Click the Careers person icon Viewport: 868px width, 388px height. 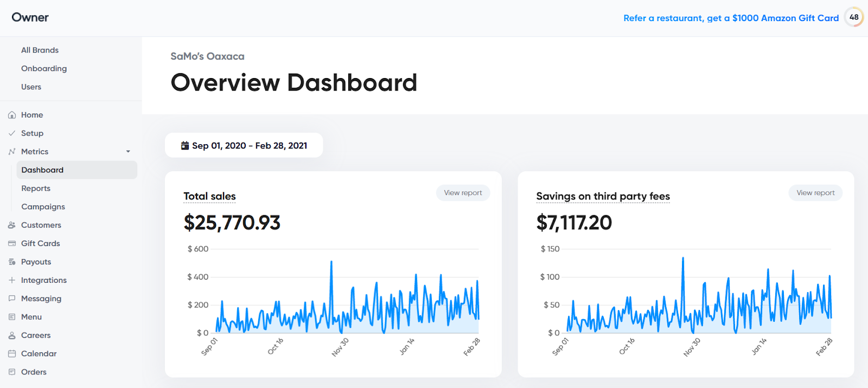(x=12, y=335)
